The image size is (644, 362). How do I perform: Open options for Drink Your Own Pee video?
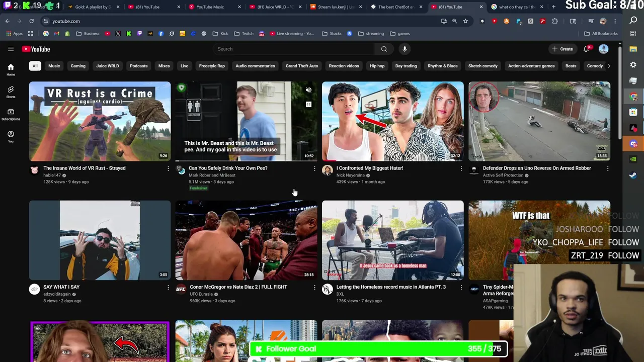click(x=314, y=168)
